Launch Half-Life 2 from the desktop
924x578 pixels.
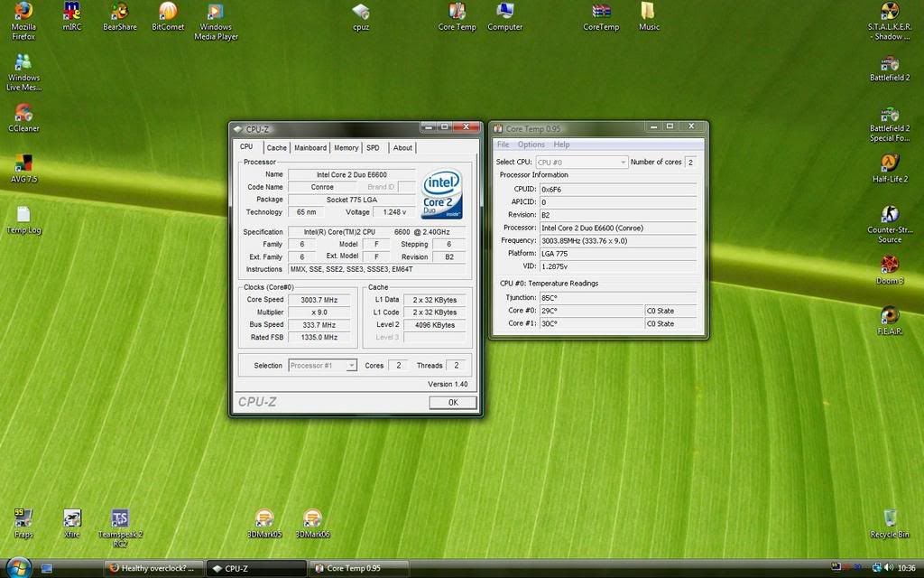coord(889,168)
